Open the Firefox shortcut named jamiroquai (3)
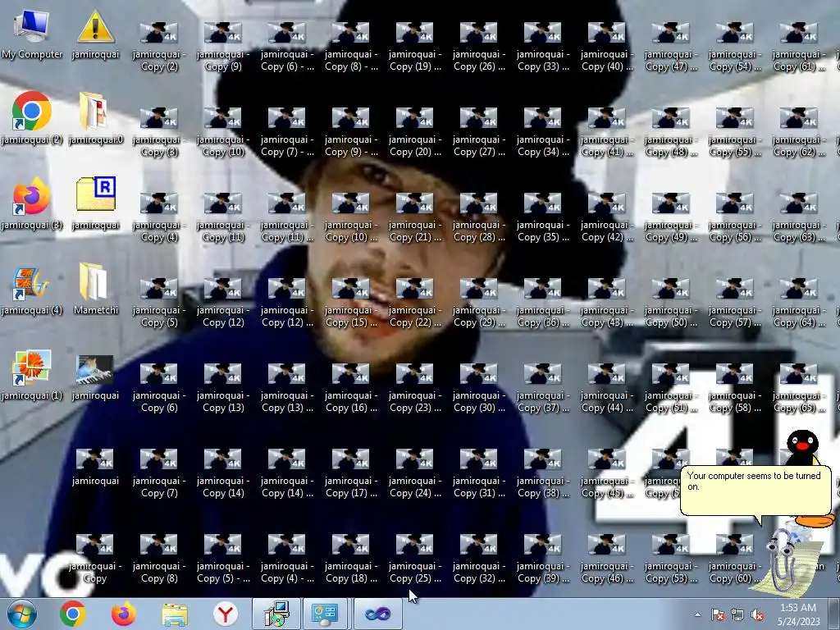The height and width of the screenshot is (630, 840). coord(32,204)
